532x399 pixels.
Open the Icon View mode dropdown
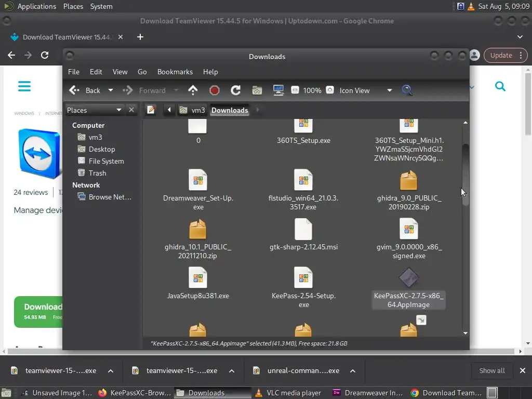pyautogui.click(x=366, y=90)
